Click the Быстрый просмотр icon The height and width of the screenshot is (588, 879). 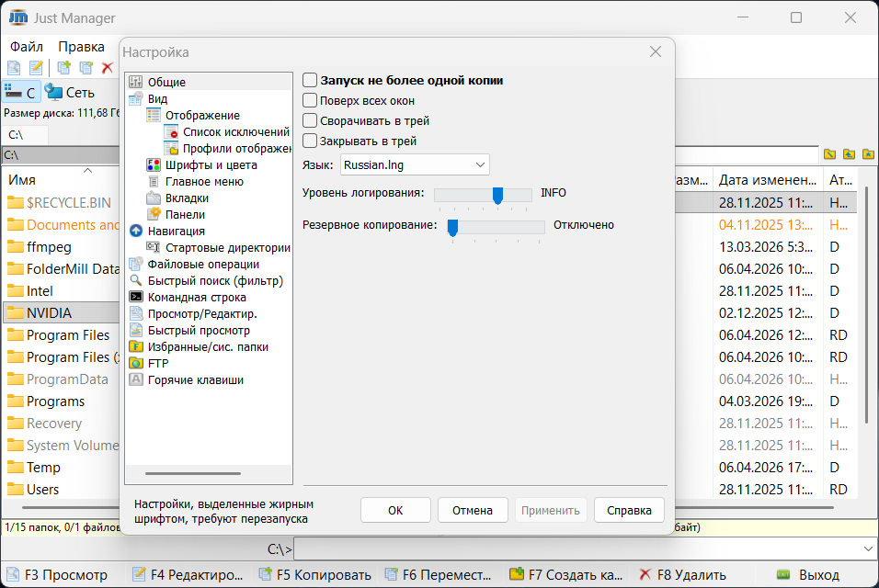pyautogui.click(x=136, y=330)
